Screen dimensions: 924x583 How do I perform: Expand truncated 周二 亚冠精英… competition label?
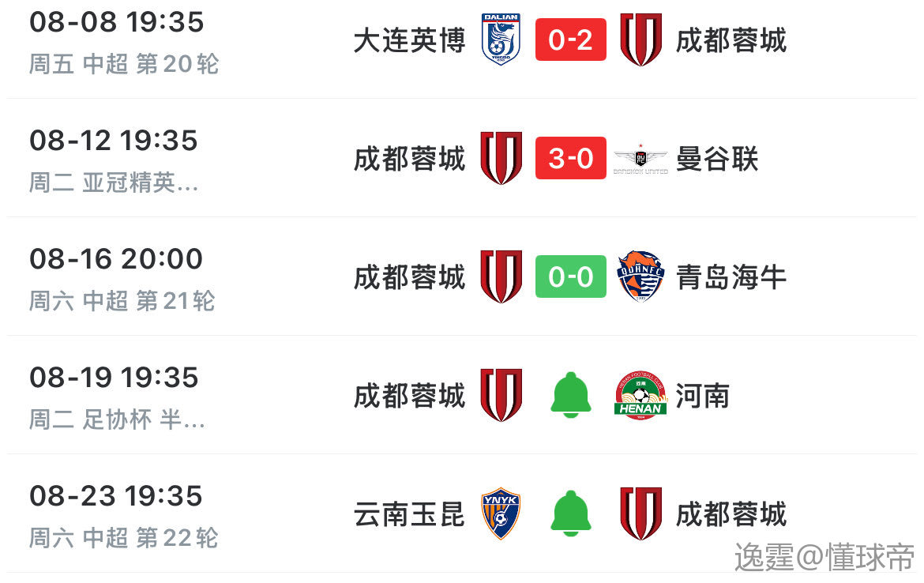tap(114, 182)
